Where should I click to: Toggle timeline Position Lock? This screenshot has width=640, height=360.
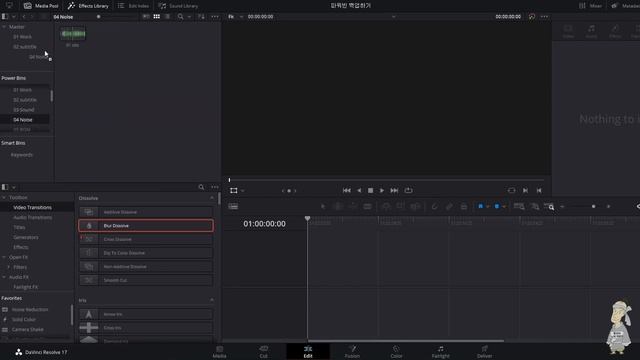pos(464,207)
